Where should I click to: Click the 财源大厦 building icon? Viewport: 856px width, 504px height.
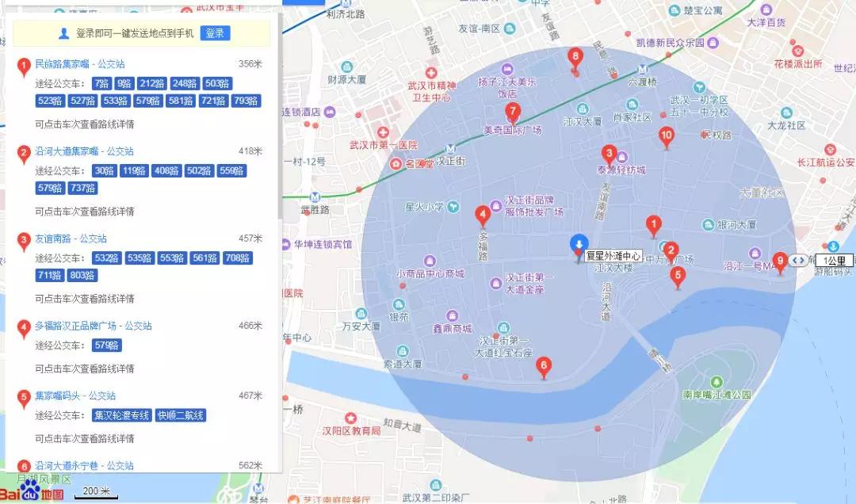[346, 67]
